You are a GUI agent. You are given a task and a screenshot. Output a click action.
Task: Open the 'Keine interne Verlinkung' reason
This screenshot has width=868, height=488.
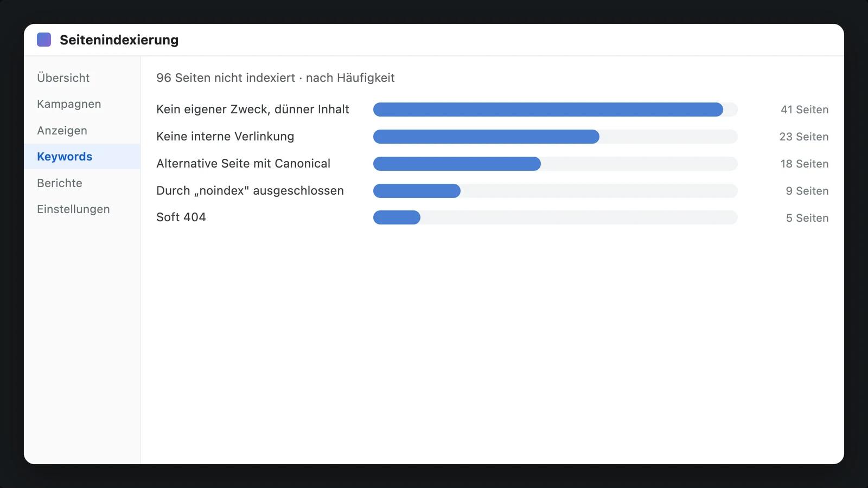225,136
